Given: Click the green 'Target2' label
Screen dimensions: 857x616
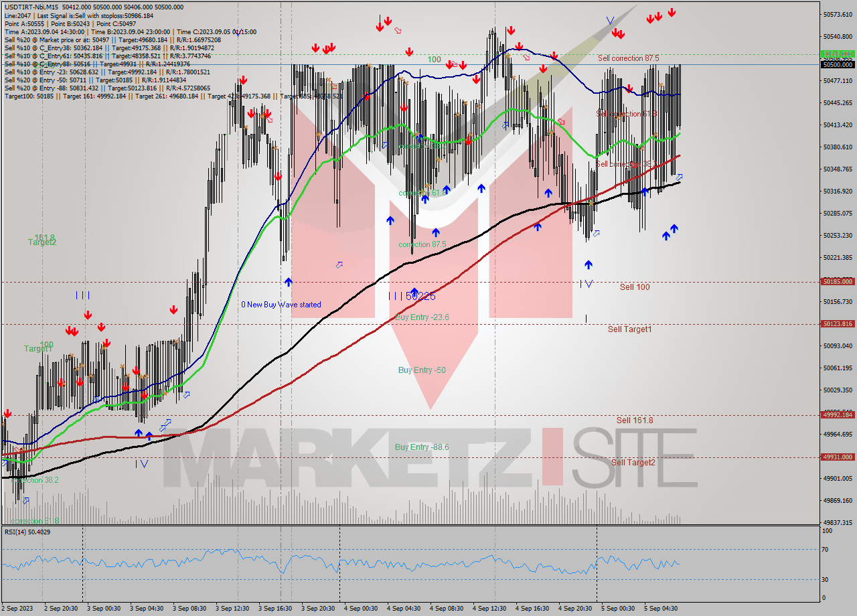Looking at the screenshot, I should coord(42,242).
